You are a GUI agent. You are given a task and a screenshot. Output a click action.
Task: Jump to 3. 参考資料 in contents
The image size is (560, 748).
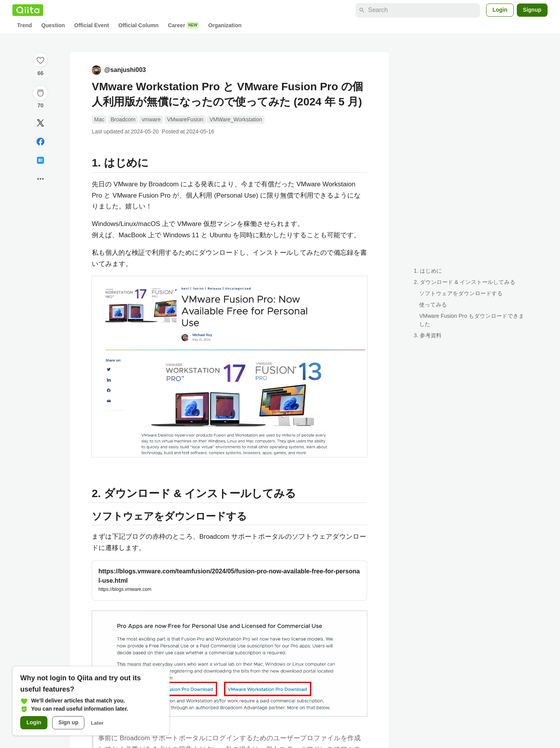pos(427,335)
